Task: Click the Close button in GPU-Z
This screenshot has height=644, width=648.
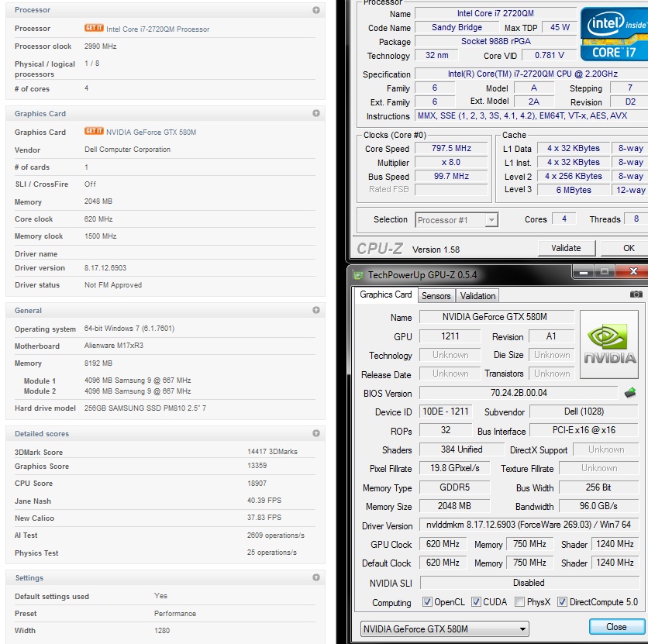Action: click(616, 627)
